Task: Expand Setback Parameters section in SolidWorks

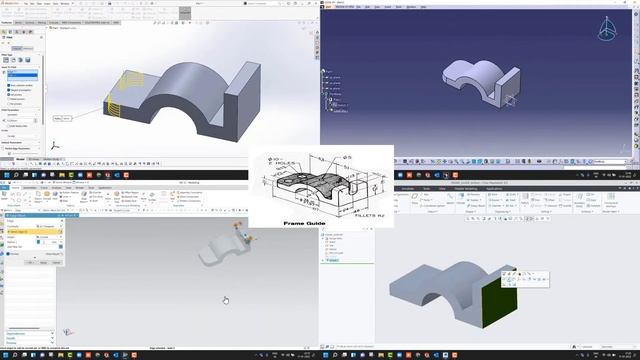Action: (39, 142)
